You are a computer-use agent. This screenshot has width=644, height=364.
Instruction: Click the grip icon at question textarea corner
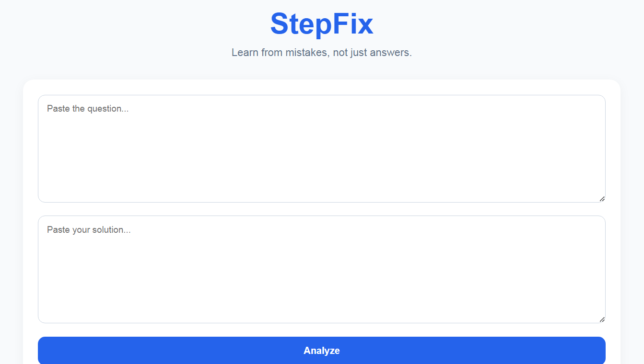click(602, 199)
